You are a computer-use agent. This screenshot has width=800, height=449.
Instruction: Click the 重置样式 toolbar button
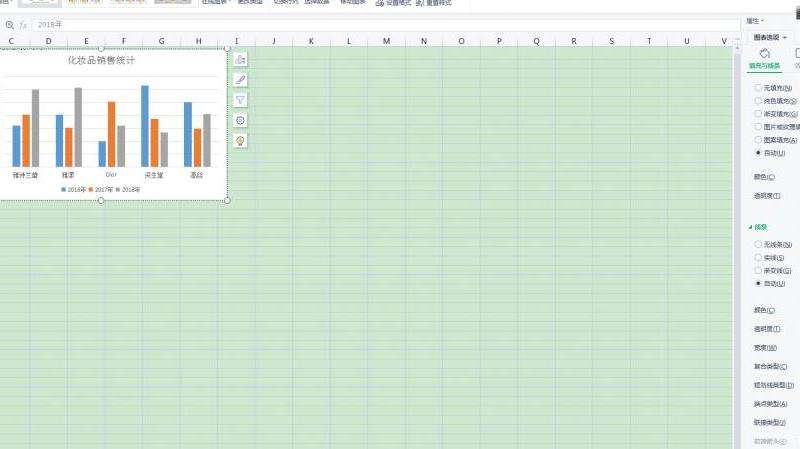click(433, 3)
